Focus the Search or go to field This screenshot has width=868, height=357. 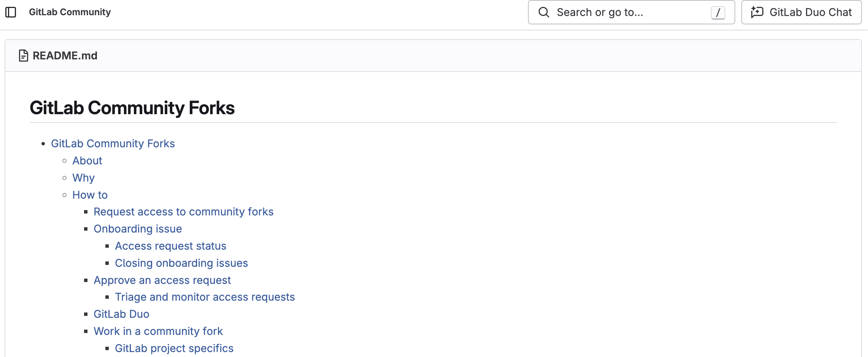coord(631,12)
